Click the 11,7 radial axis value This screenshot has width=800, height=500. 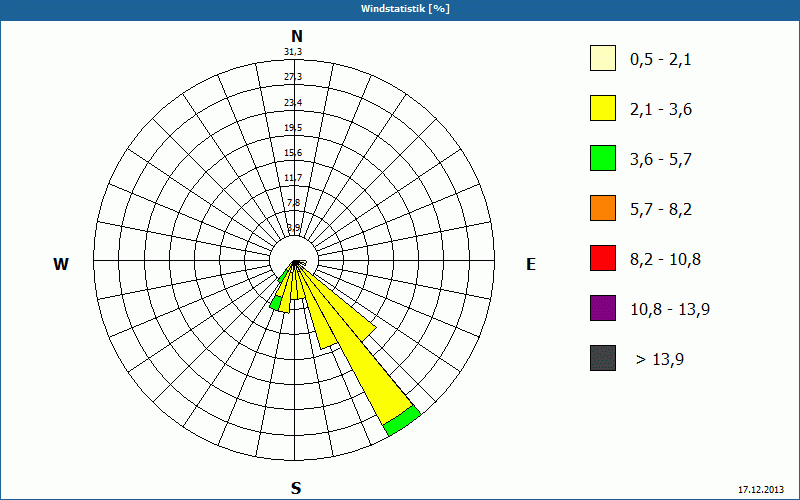(x=293, y=178)
